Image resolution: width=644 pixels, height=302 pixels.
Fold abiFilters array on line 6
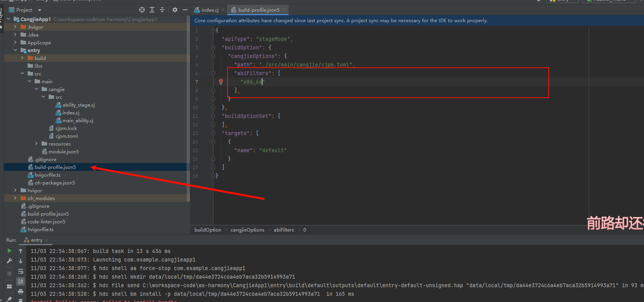point(213,73)
